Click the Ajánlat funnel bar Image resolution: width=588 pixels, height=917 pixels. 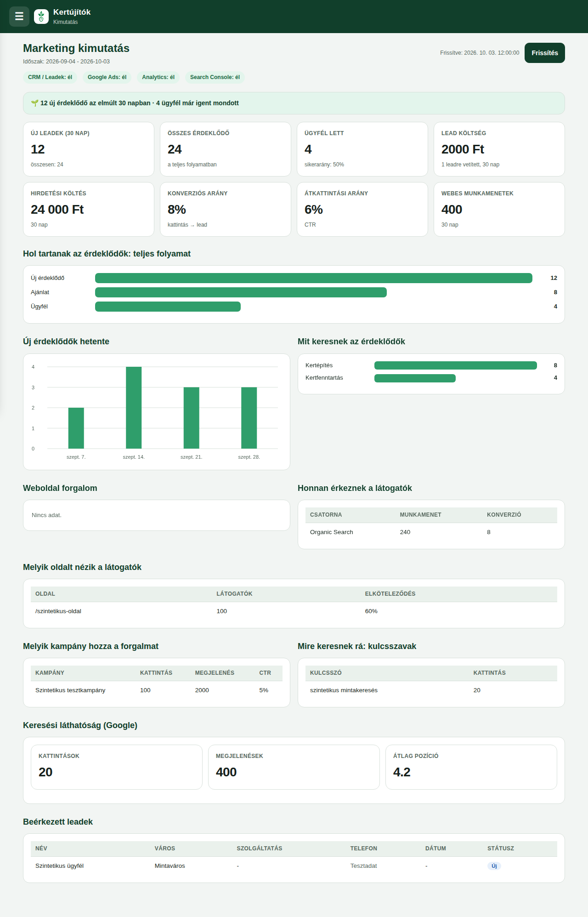click(241, 292)
